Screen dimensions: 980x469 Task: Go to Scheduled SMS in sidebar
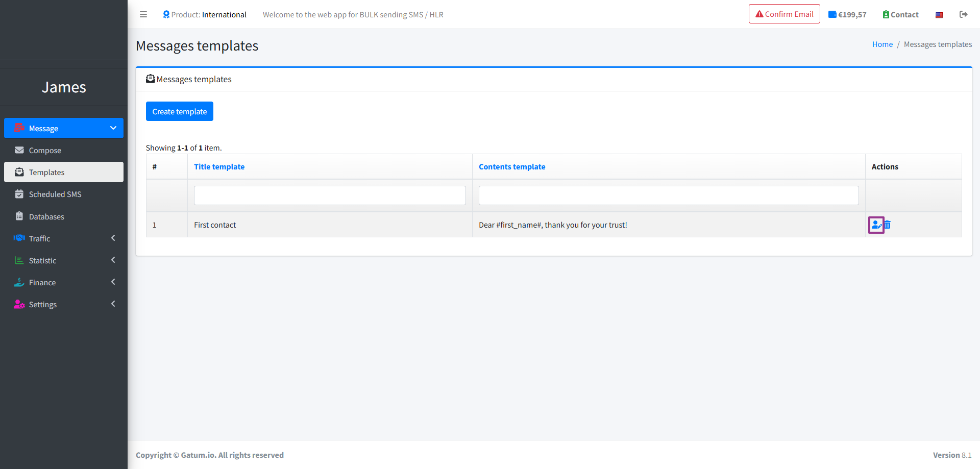[x=55, y=194]
